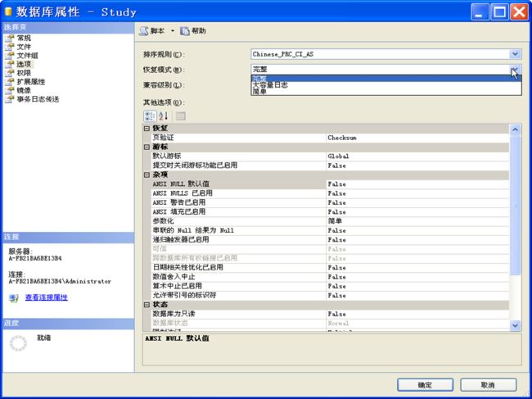The image size is (532, 399).
Task: Click the property pages icon
Action: click(181, 116)
